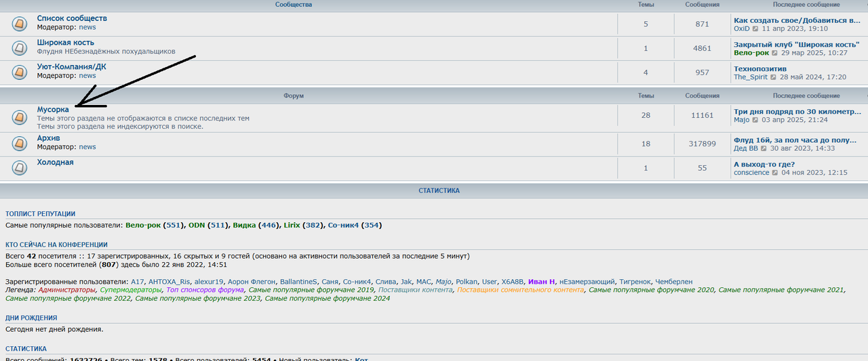Open last post icon next to conscience
Viewport: 868px width, 361px height.
coord(775,173)
